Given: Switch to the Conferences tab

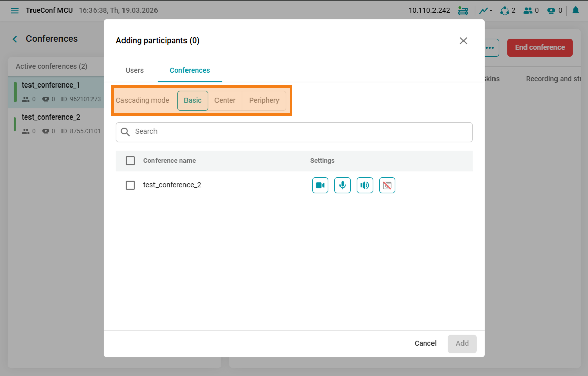Looking at the screenshot, I should [x=190, y=71].
